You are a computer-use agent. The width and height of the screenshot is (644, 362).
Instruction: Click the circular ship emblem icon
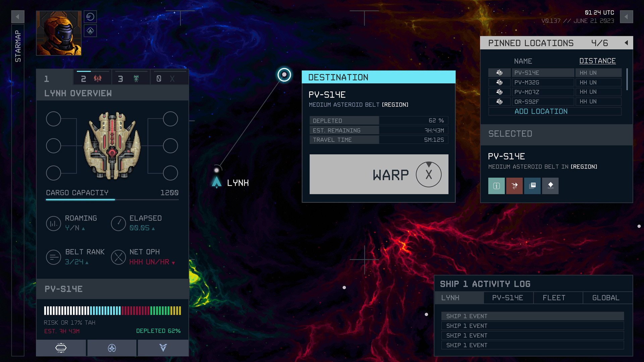[112, 348]
